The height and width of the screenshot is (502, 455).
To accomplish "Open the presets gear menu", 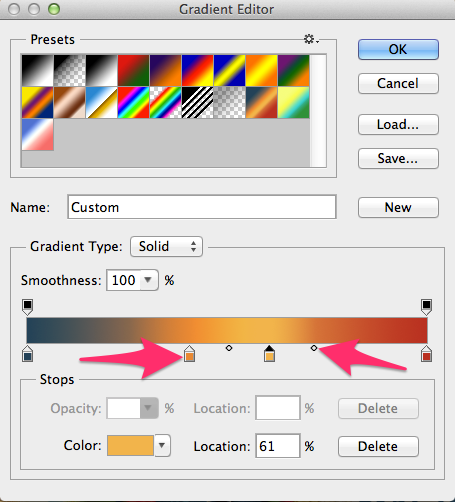I will (311, 39).
